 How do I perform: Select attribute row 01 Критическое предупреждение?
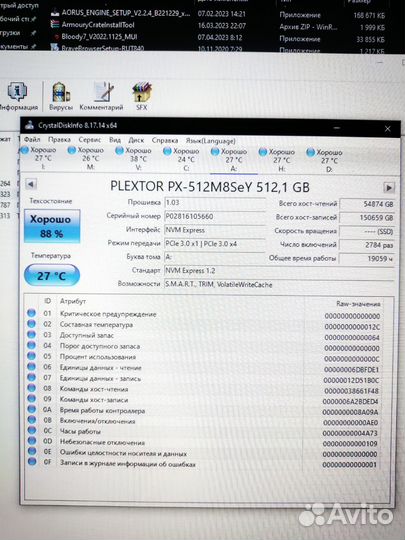(204, 314)
